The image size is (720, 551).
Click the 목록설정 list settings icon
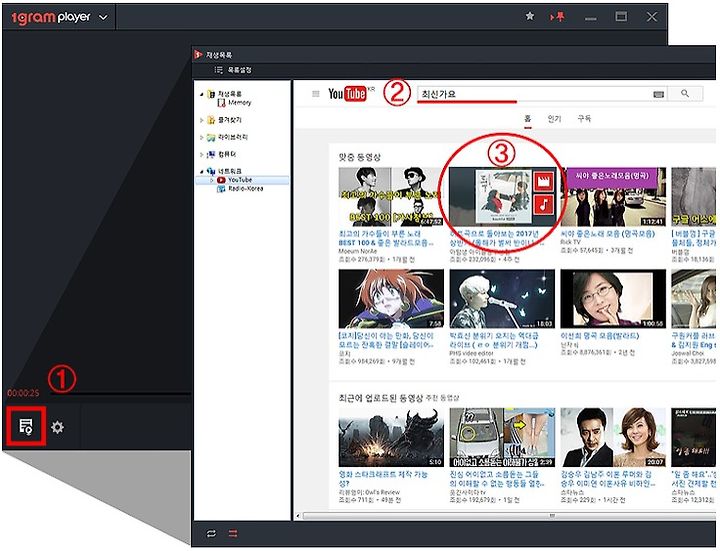pyautogui.click(x=219, y=70)
